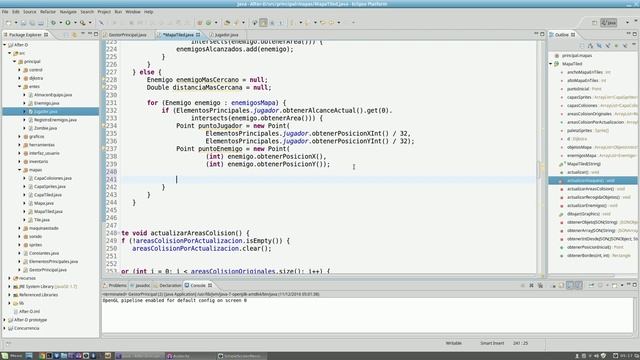This screenshot has width=640, height=360.
Task: Click the New Java Class toolbar icon
Action: point(209,23)
